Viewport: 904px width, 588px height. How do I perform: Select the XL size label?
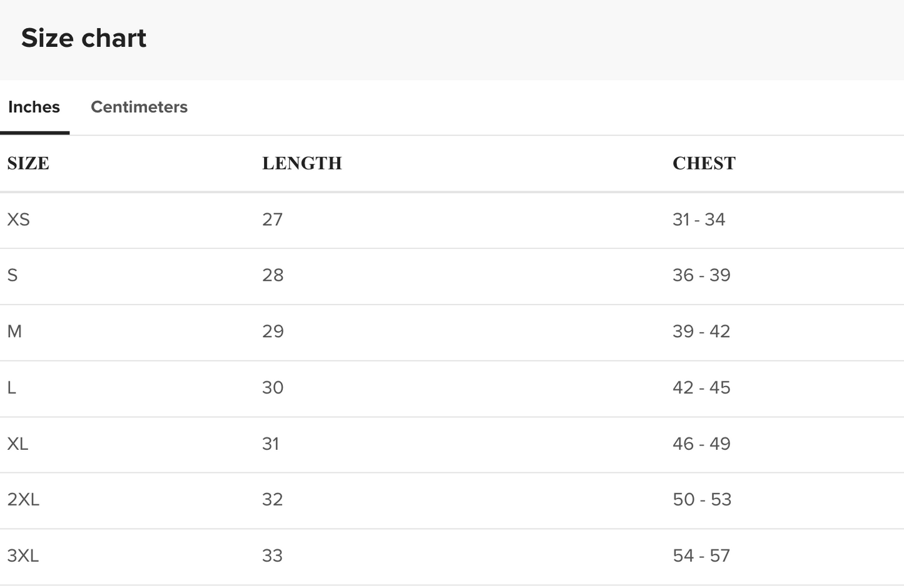click(x=18, y=444)
